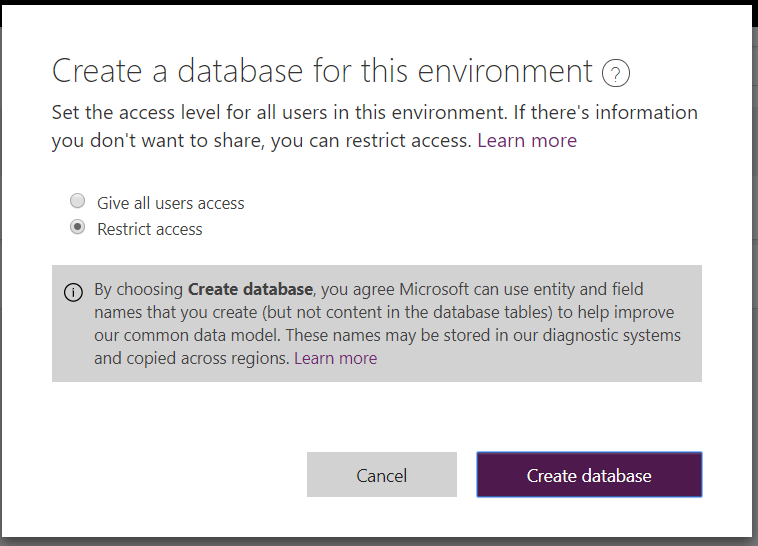Open Learn more link about restricting access

click(526, 141)
